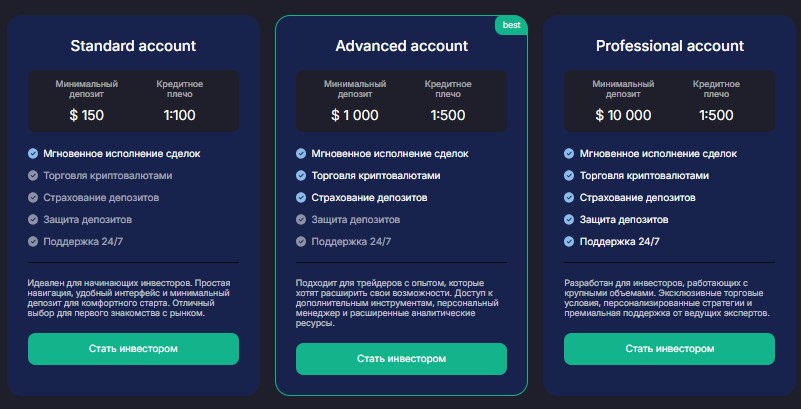Click the grey checkmark beside Standard's Торговля криптовалютами

tap(33, 176)
